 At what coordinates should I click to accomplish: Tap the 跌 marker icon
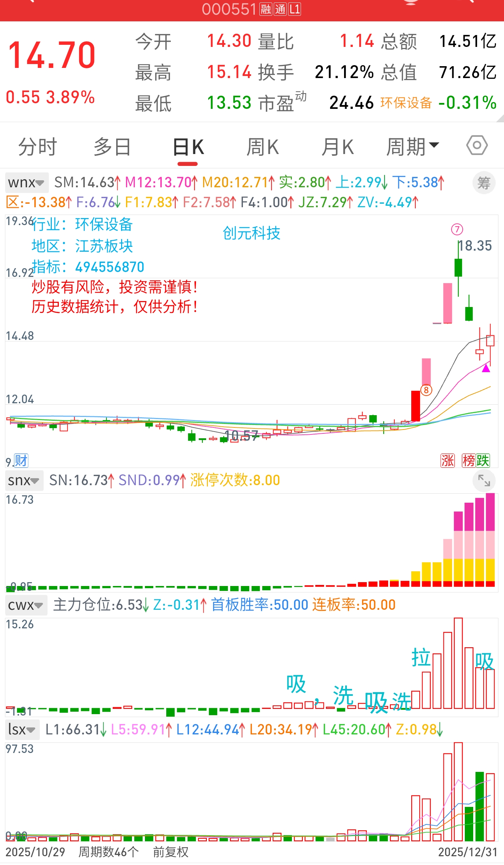coord(483,461)
